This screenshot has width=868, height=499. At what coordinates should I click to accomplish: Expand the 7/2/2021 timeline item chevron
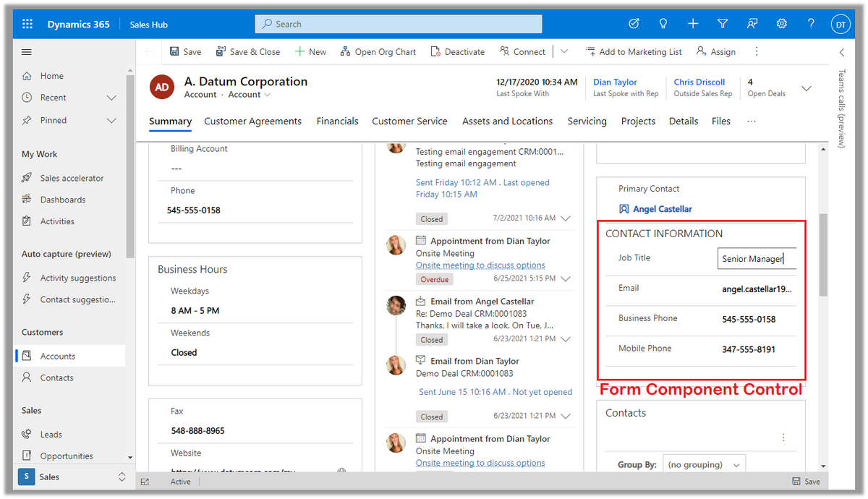566,218
